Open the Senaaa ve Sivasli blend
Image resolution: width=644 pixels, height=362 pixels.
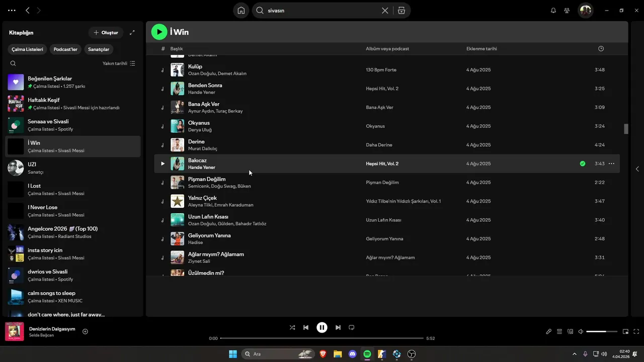point(73,125)
